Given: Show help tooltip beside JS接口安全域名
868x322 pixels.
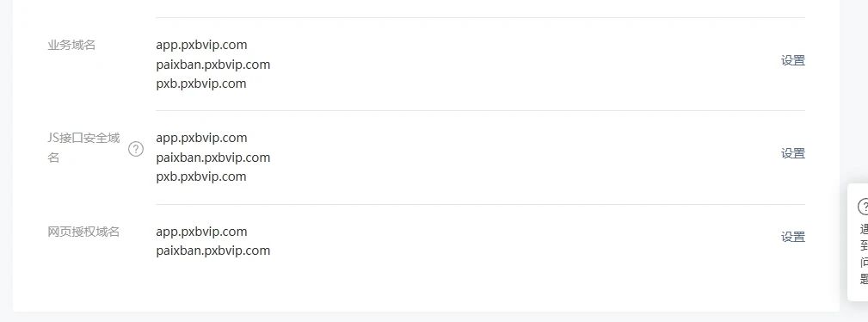Looking at the screenshot, I should 136,149.
